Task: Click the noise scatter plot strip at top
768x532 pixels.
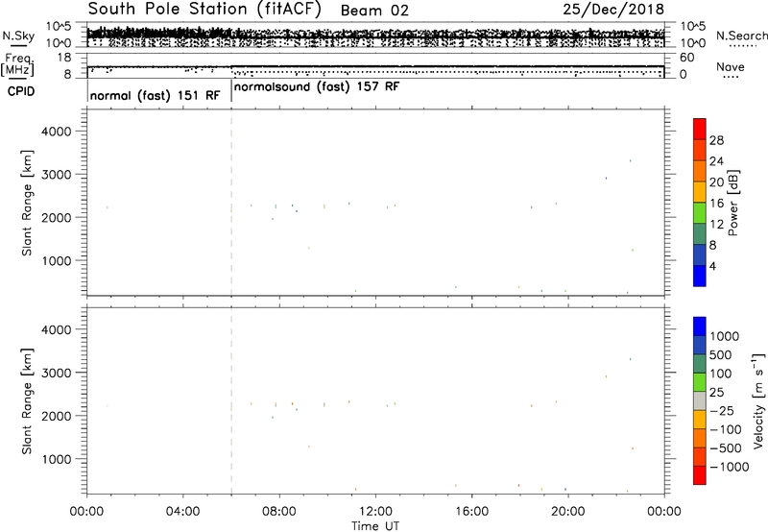Action: [x=375, y=35]
